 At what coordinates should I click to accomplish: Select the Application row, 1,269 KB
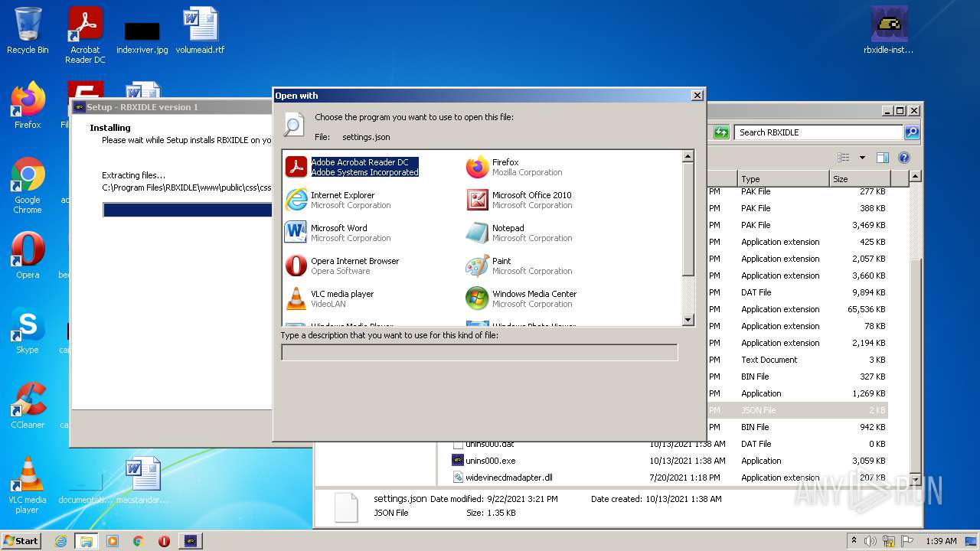click(797, 393)
